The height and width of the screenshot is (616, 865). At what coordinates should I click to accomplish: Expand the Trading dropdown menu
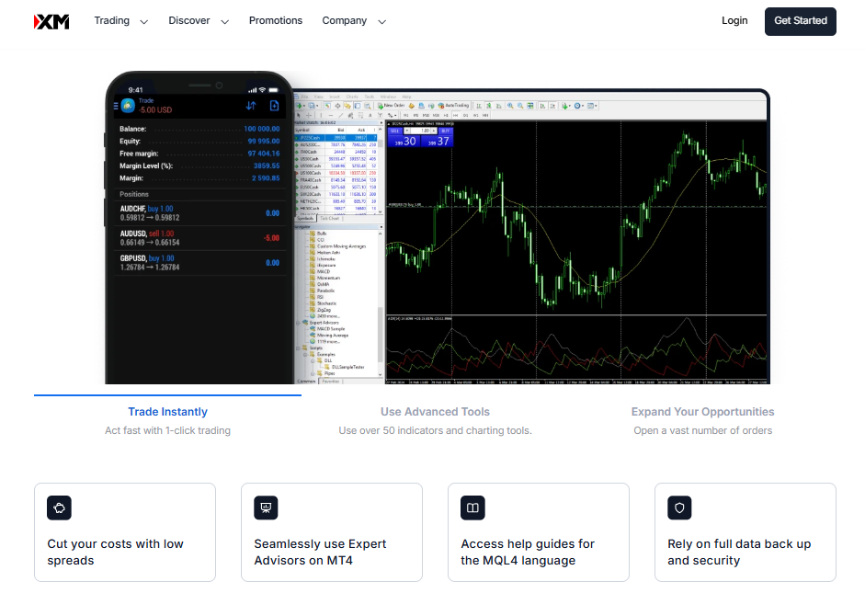120,21
